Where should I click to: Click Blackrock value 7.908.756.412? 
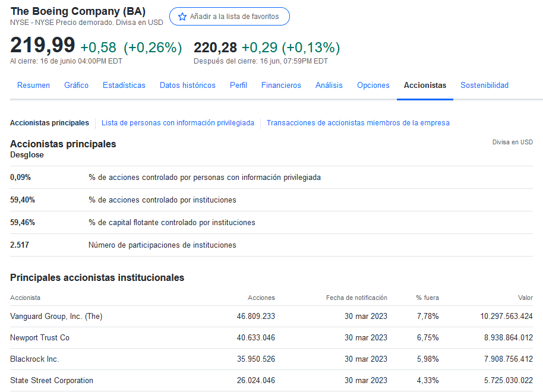[x=509, y=359]
